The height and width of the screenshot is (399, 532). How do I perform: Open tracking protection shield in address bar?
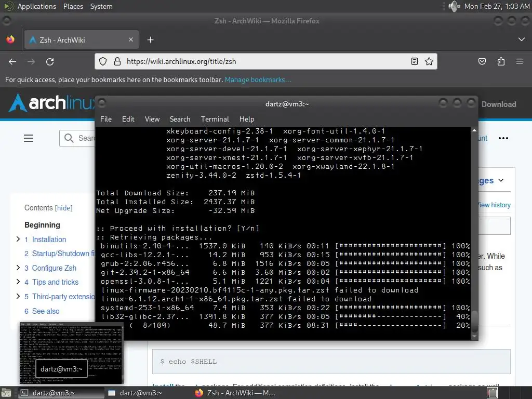click(103, 61)
